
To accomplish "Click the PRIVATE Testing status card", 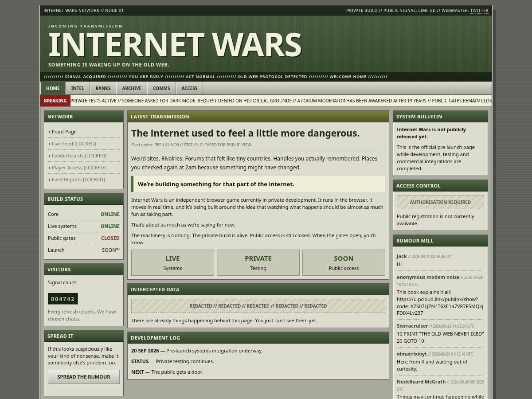I will pyautogui.click(x=258, y=262).
